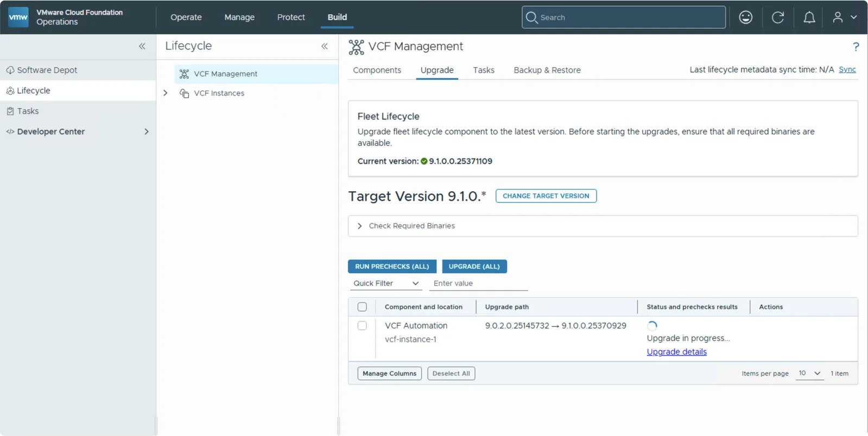Screen dimensions: 868x436
Task: Click the refresh icon in header
Action: coord(778,17)
